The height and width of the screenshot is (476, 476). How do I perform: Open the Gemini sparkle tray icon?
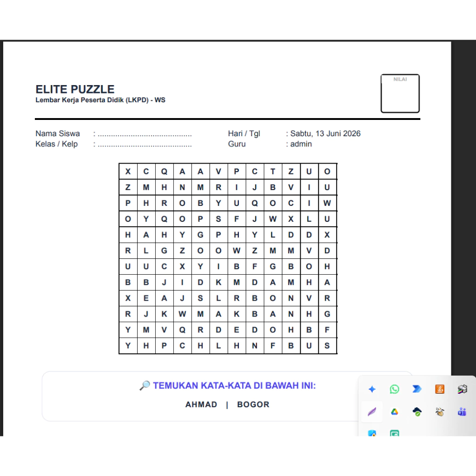(x=372, y=389)
